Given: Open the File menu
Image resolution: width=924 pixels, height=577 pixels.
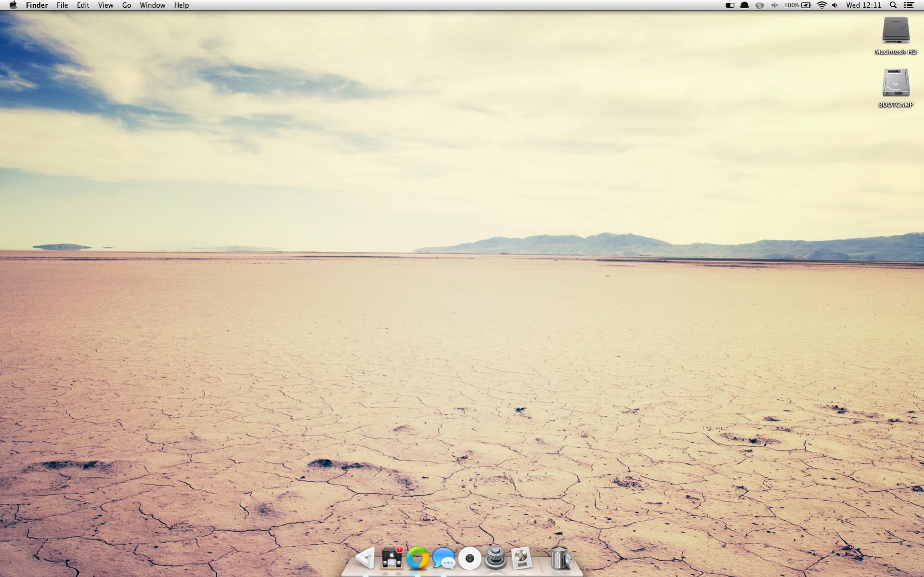Looking at the screenshot, I should [x=62, y=5].
